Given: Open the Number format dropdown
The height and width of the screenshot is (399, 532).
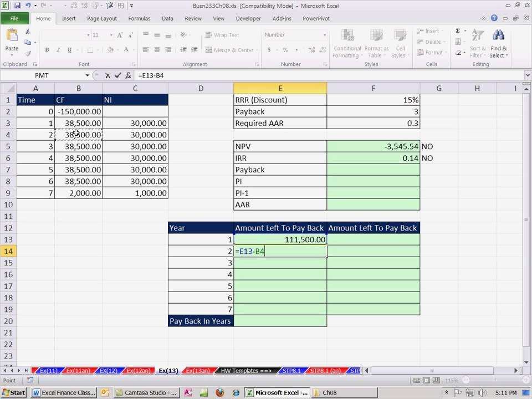Looking at the screenshot, I should (x=325, y=35).
